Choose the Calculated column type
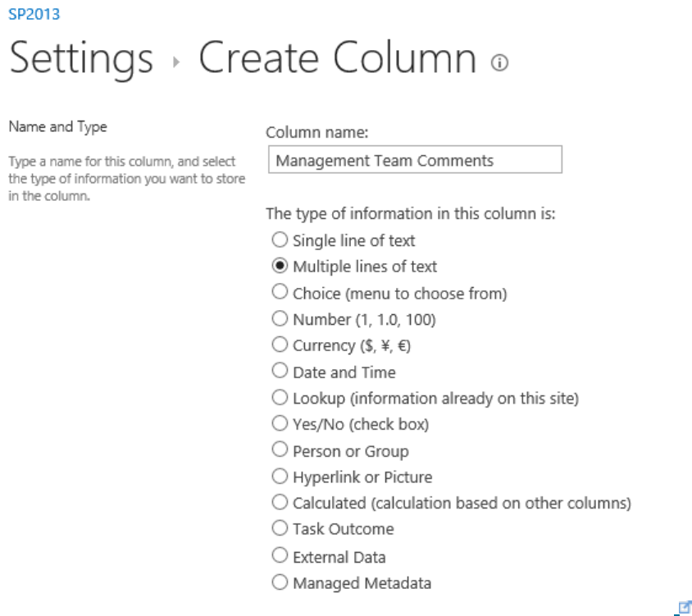Image resolution: width=692 pixels, height=616 pixels. coord(280,503)
